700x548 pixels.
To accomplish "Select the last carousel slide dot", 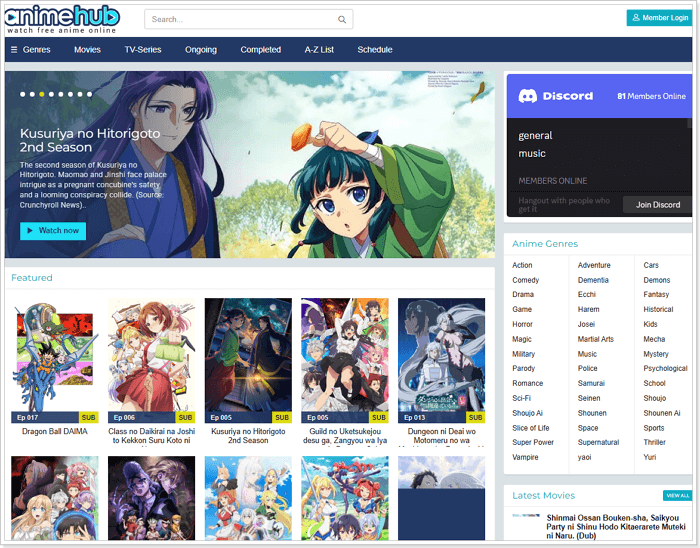I will 88,94.
